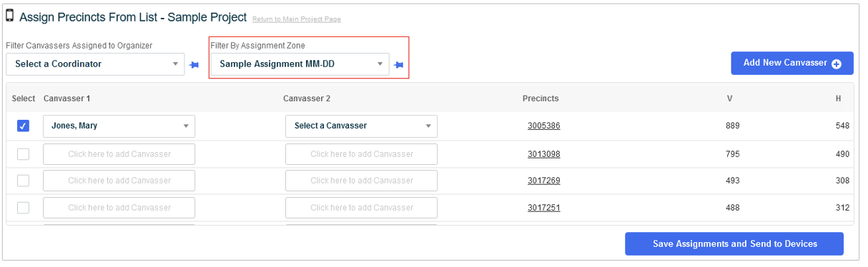
Task: Click Canvasser 1 add field for precinct 3013098
Action: point(119,154)
